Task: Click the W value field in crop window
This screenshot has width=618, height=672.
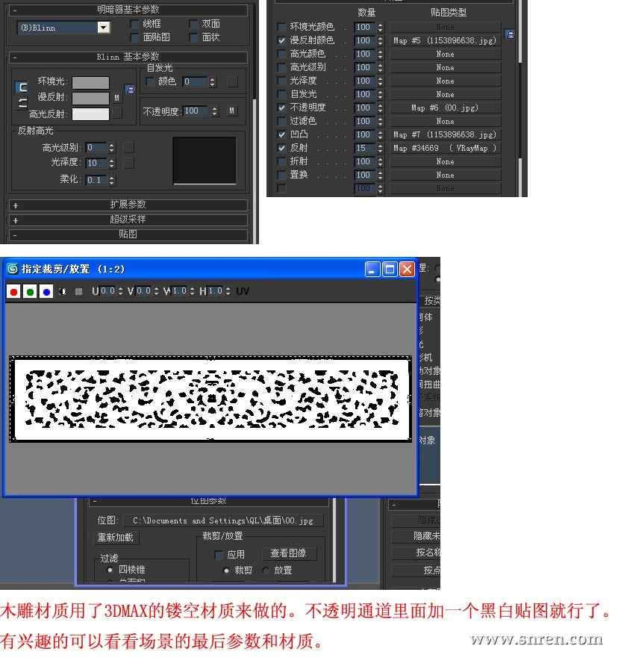Action: coord(179,291)
